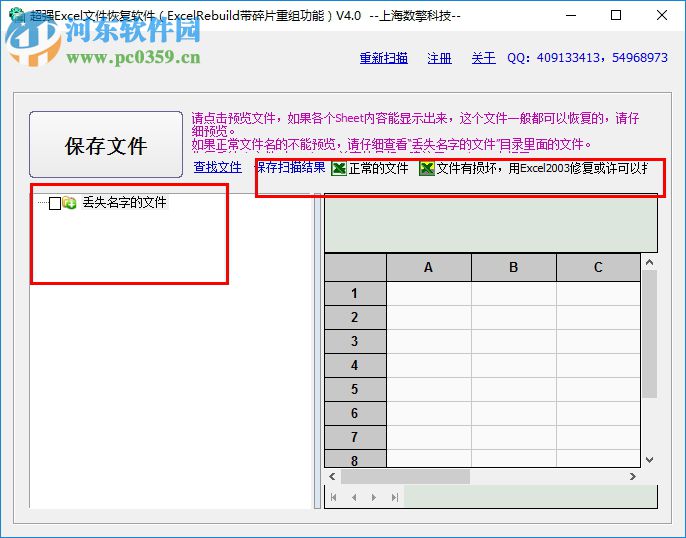Go to previous sheet tab button
Viewport: 686px width, 538px height.
pyautogui.click(x=354, y=497)
